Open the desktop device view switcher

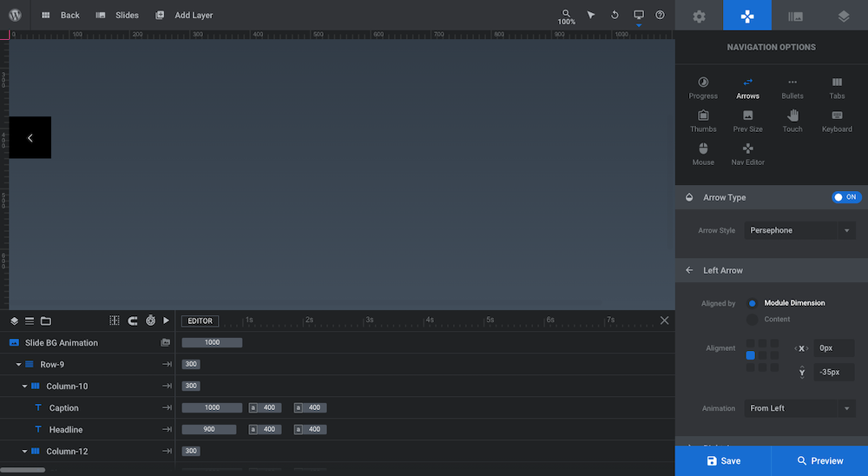point(639,17)
